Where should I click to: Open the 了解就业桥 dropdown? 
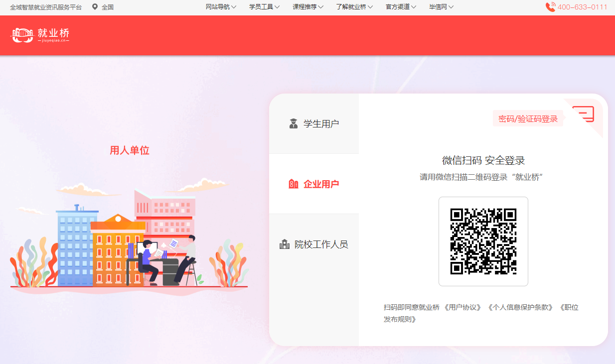tap(354, 7)
